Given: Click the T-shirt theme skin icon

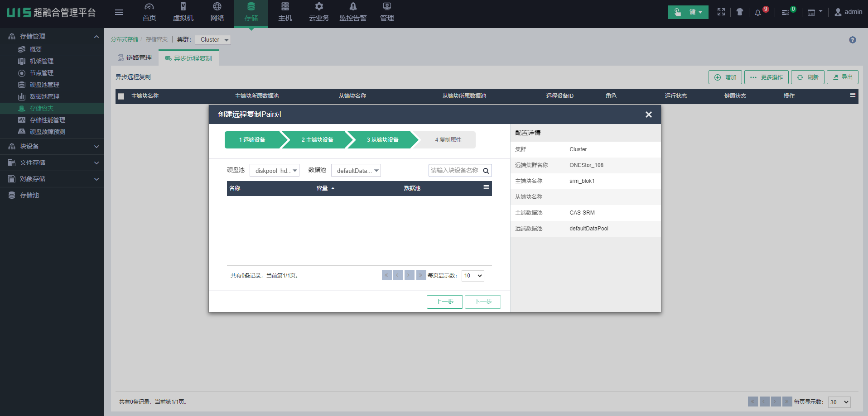Looking at the screenshot, I should click(739, 12).
